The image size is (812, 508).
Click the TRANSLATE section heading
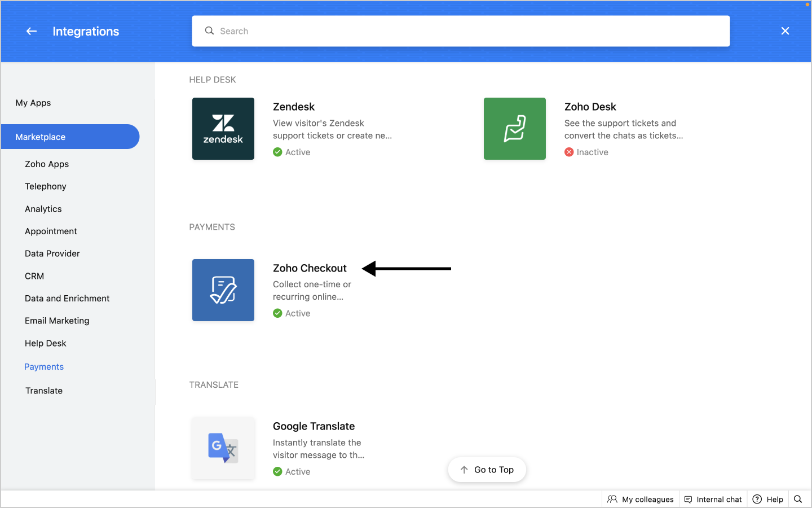point(214,384)
